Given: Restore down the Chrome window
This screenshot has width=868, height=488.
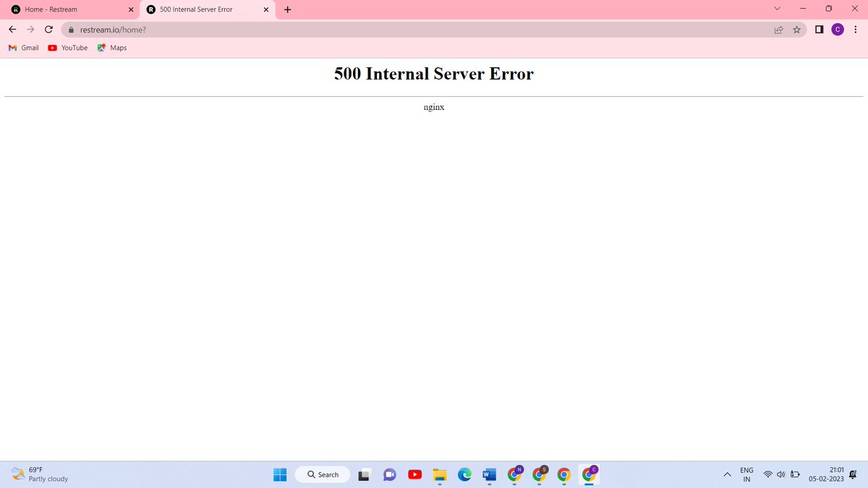Looking at the screenshot, I should click(x=829, y=9).
